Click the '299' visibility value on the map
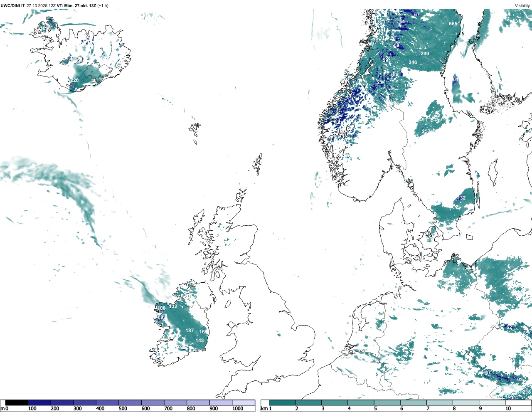Viewport: 532px width, 412px height. click(x=425, y=54)
